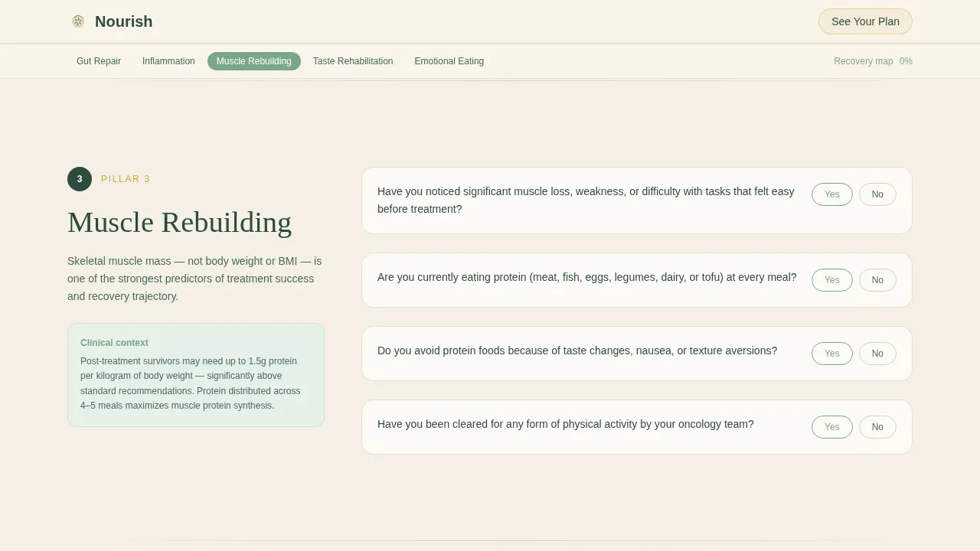Click the 0% recovery progress value
Screen dimensions: 980x551
906,61
